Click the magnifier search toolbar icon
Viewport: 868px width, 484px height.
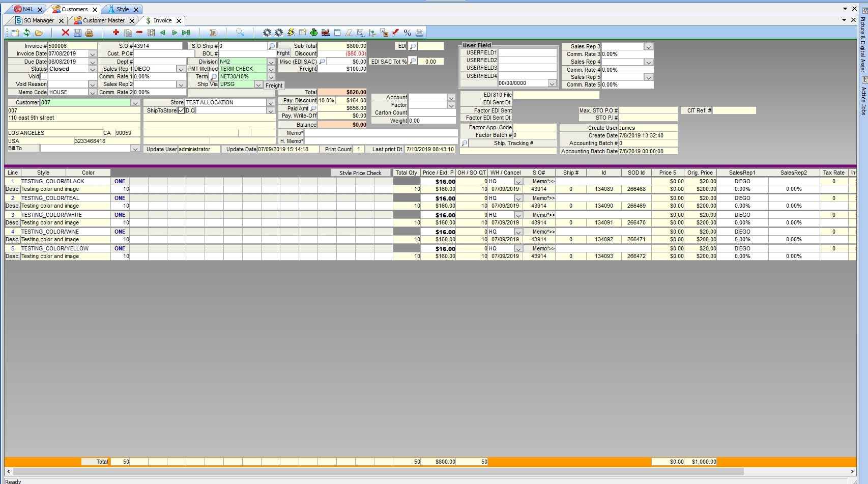pyautogui.click(x=240, y=33)
